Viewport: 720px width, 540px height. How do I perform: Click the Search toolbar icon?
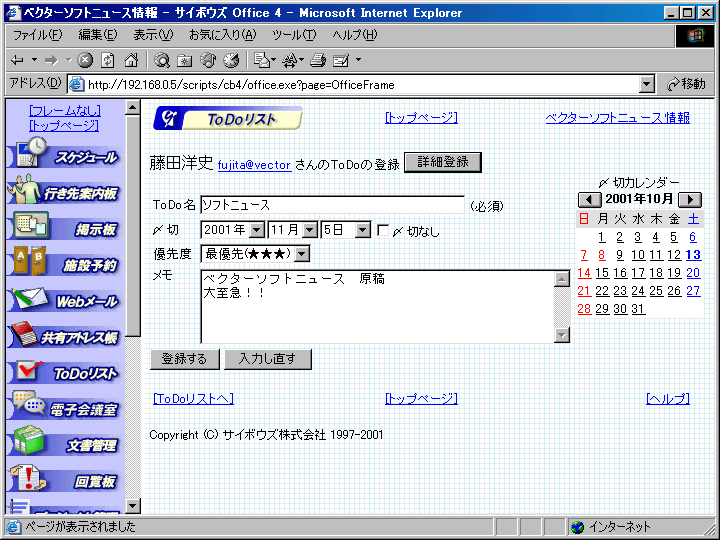pyautogui.click(x=162, y=60)
